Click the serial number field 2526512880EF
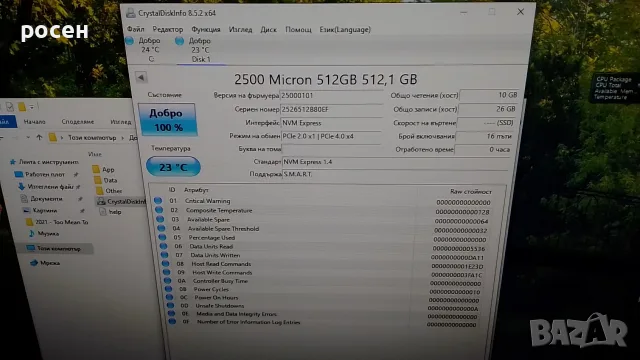Viewport: 640px width, 360px height. (x=331, y=109)
